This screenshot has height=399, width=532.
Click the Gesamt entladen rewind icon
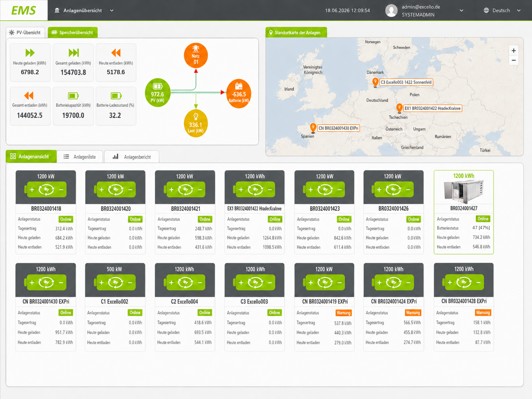[x=29, y=96]
